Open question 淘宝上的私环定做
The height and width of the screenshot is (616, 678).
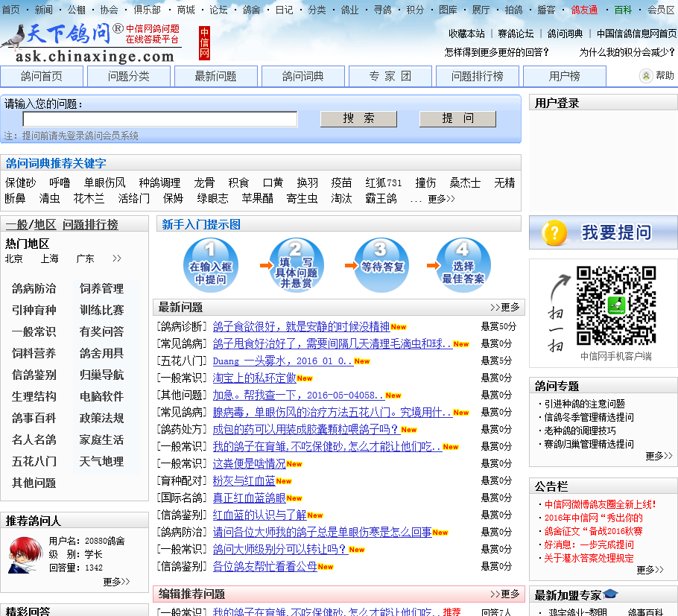point(254,378)
